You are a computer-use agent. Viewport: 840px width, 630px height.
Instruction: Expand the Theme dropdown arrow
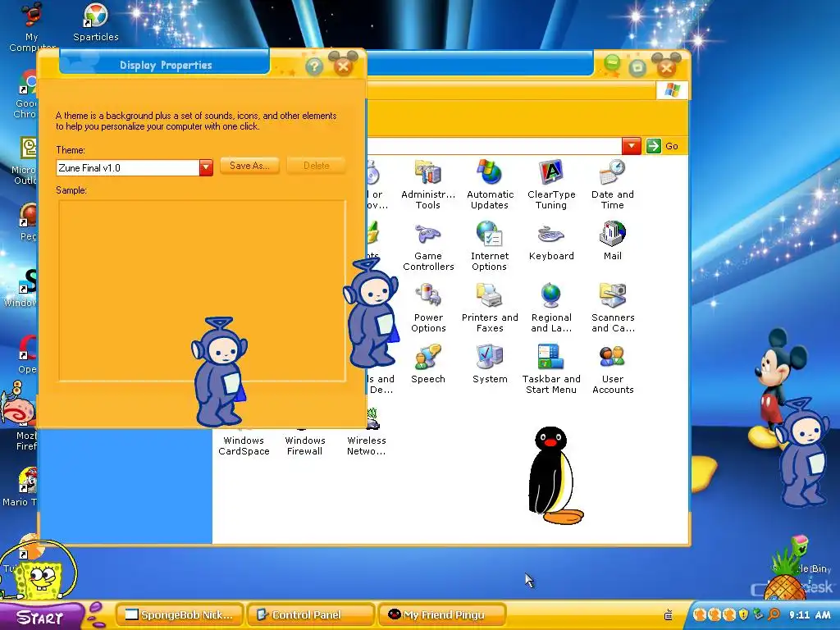(206, 167)
